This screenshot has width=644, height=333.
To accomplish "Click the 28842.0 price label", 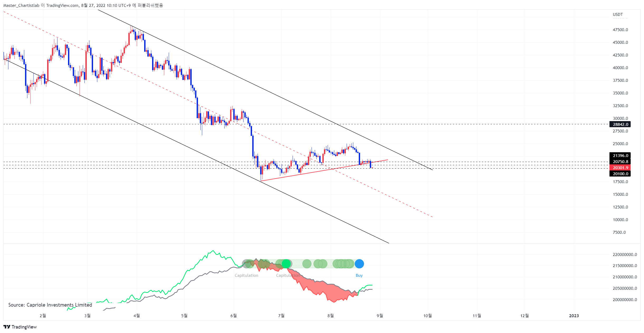I will [620, 124].
